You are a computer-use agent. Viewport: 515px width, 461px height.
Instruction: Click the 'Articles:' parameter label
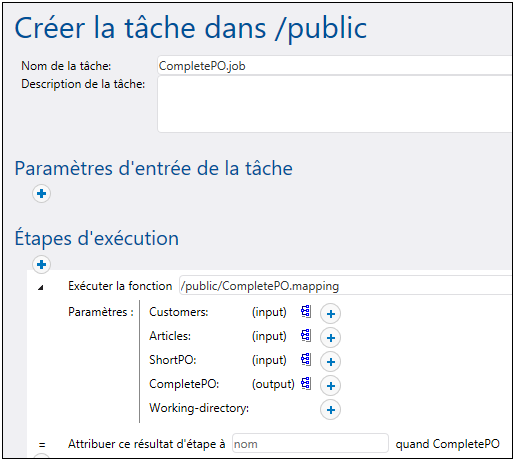pos(170,336)
